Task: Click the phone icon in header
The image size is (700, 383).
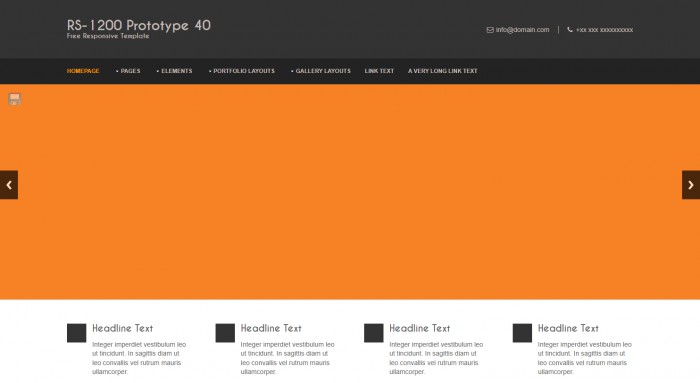Action: [x=570, y=29]
